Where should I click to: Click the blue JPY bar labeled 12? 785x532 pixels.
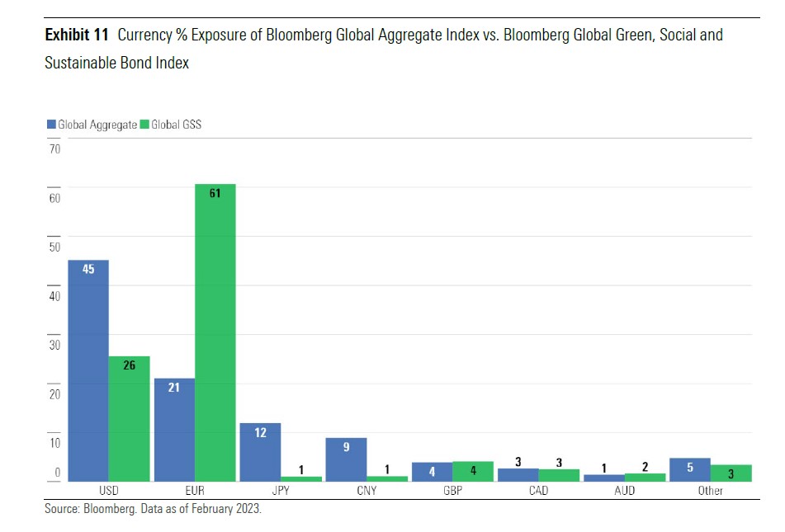[260, 452]
